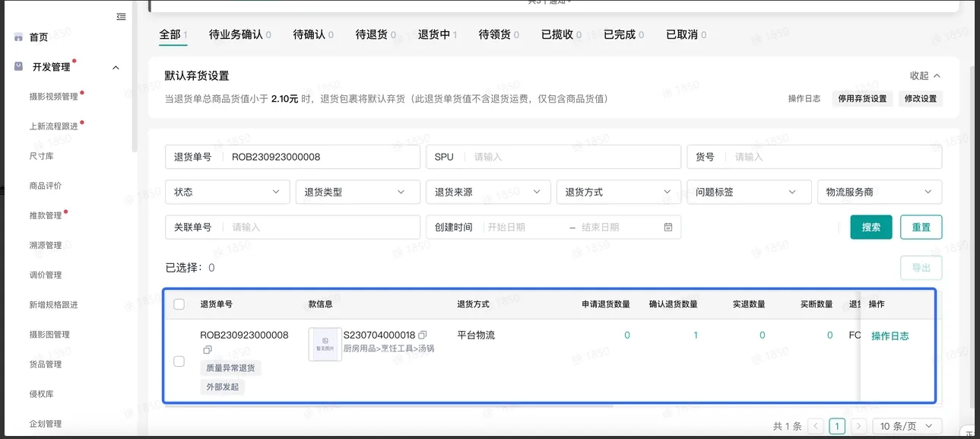Viewport: 980px width, 439px height.
Task: Focus the 关联单号 input field
Action: (293, 227)
